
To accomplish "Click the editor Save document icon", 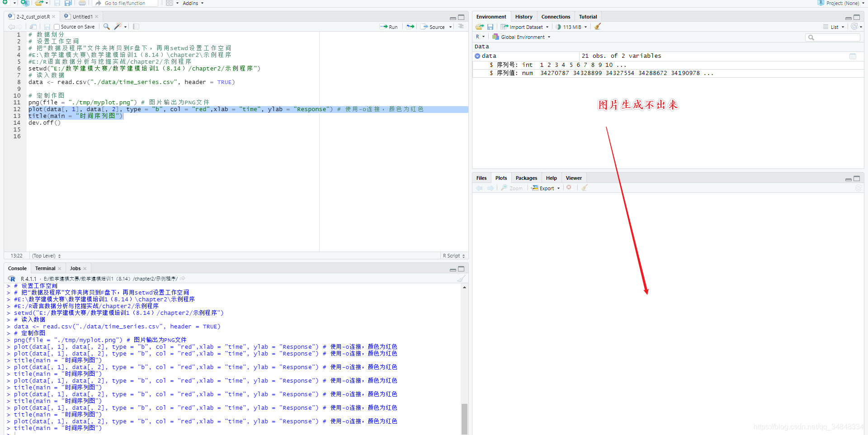I will coord(47,27).
